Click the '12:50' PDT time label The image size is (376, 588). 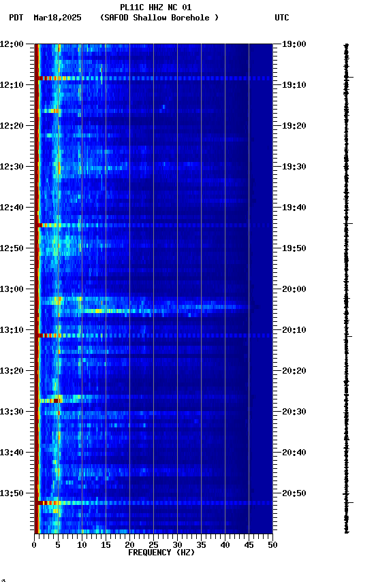[x=12, y=248]
